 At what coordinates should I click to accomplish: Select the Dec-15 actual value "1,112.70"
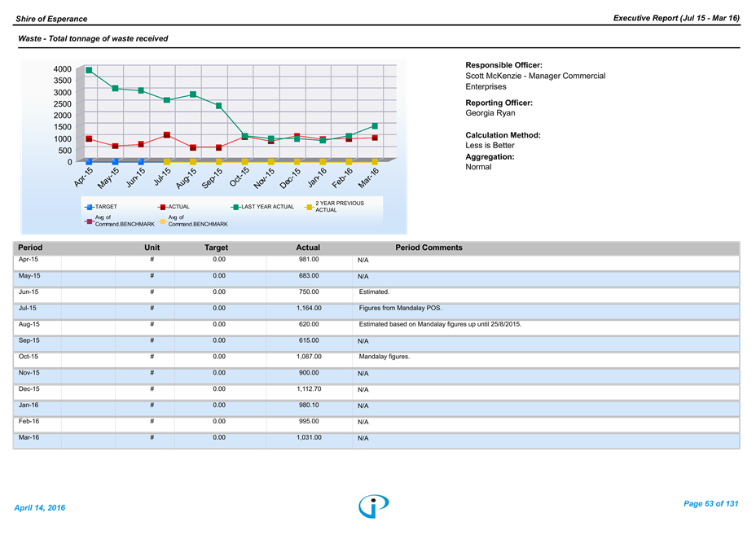309,389
